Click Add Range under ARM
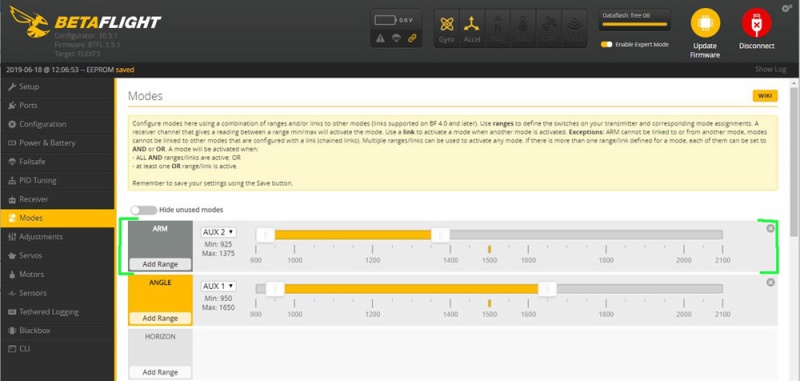Screen dimensions: 800x381 (160, 264)
